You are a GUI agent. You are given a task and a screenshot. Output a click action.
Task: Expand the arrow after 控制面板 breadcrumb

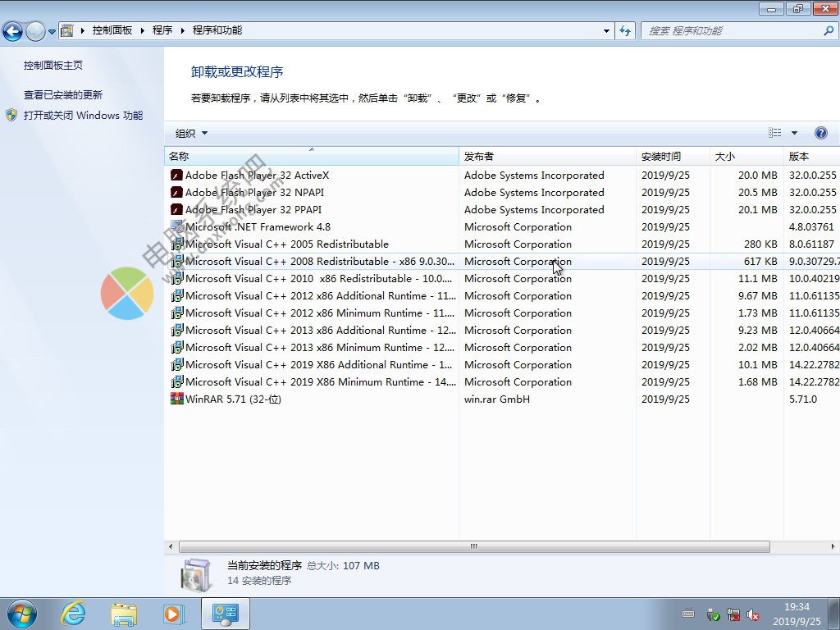[143, 30]
